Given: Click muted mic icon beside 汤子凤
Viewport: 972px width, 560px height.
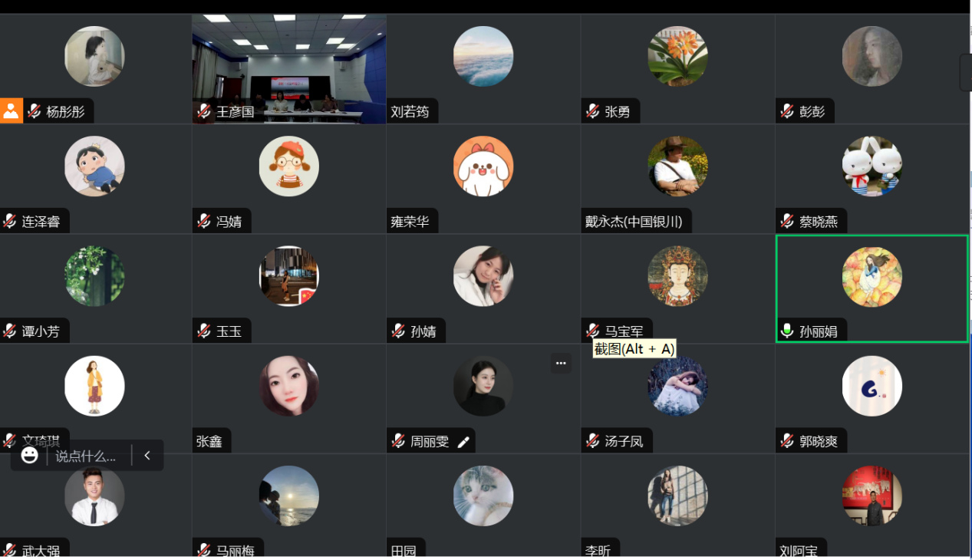Looking at the screenshot, I should click(x=592, y=441).
